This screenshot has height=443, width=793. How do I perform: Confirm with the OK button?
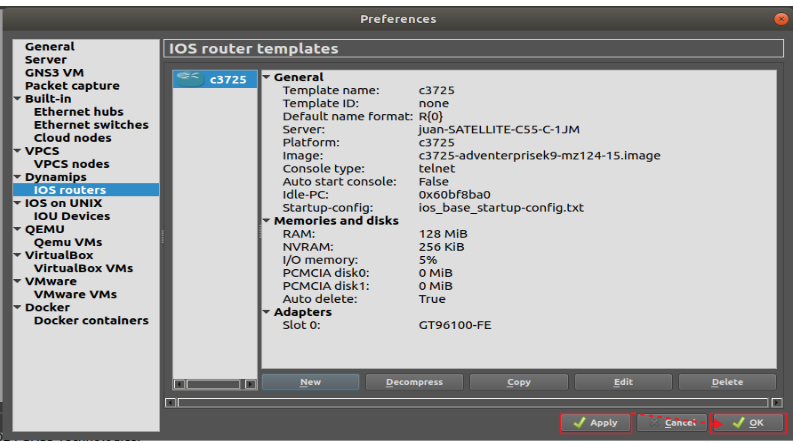748,423
